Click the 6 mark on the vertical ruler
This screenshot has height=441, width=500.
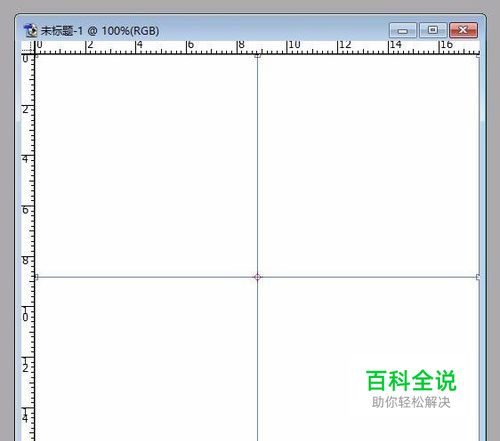(25, 210)
